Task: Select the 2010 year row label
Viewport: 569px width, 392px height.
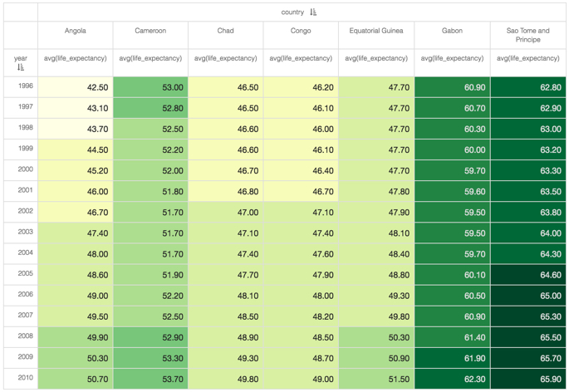Action: (x=25, y=379)
